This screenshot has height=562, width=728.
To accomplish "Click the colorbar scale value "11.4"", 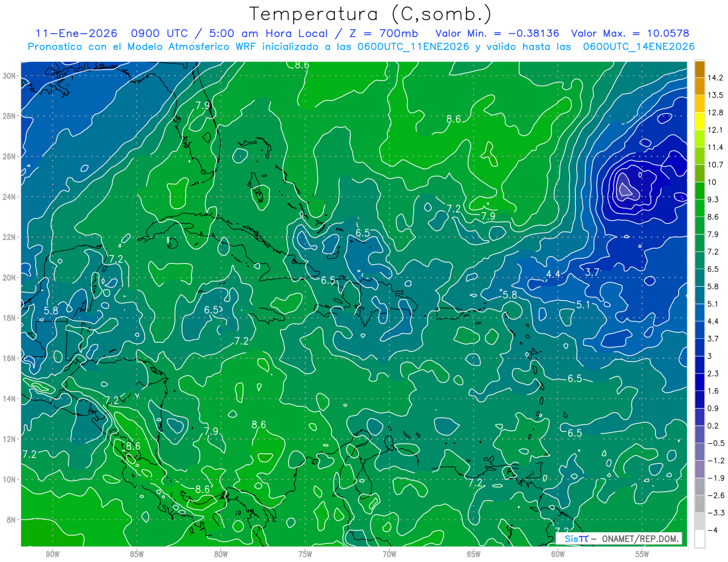I will pyautogui.click(x=715, y=147).
